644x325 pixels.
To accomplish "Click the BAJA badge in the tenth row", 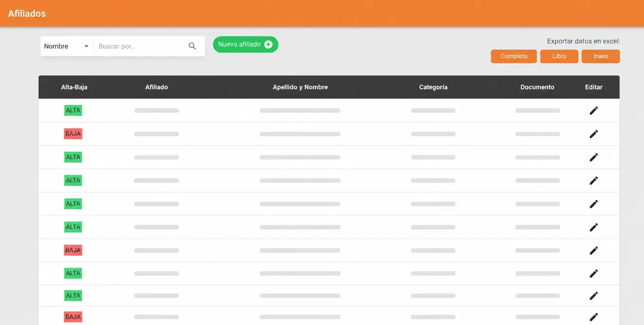I will coord(73,317).
